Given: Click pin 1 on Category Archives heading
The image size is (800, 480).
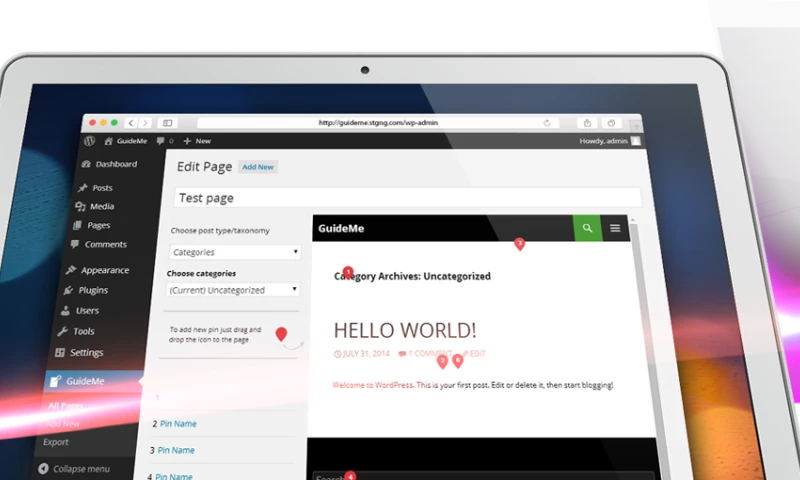Looking at the screenshot, I should click(x=348, y=271).
